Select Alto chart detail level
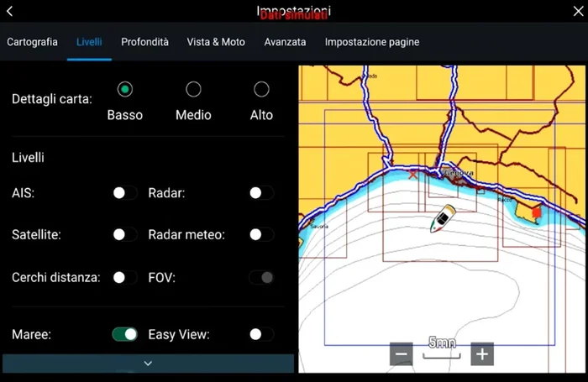 click(261, 89)
